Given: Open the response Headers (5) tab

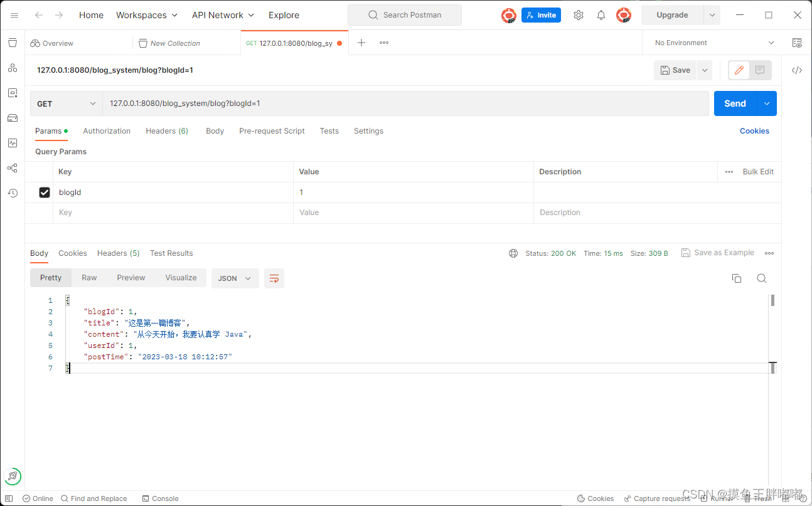Looking at the screenshot, I should [x=118, y=253].
